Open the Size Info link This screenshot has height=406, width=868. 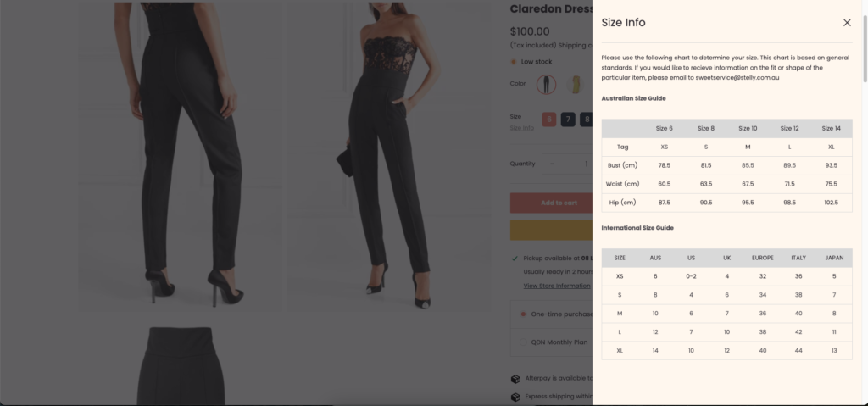521,128
